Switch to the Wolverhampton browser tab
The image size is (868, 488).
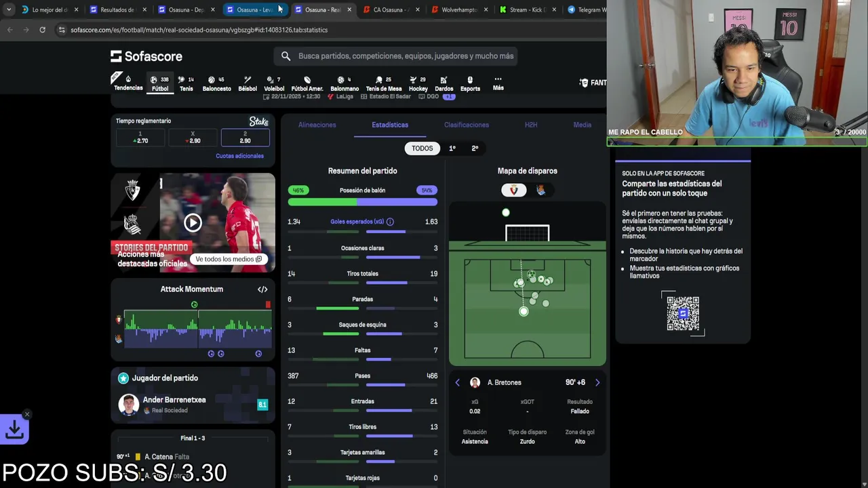click(x=459, y=9)
